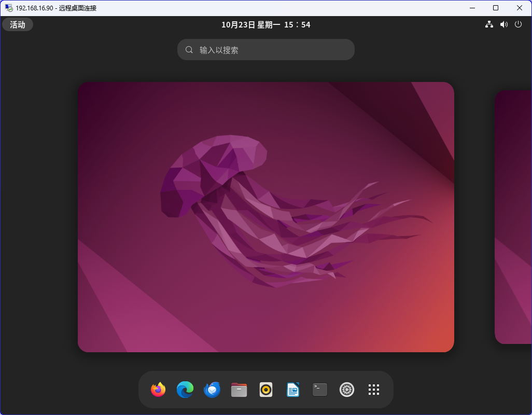Select the main workspace thumbnail
The image size is (532, 415).
click(266, 217)
